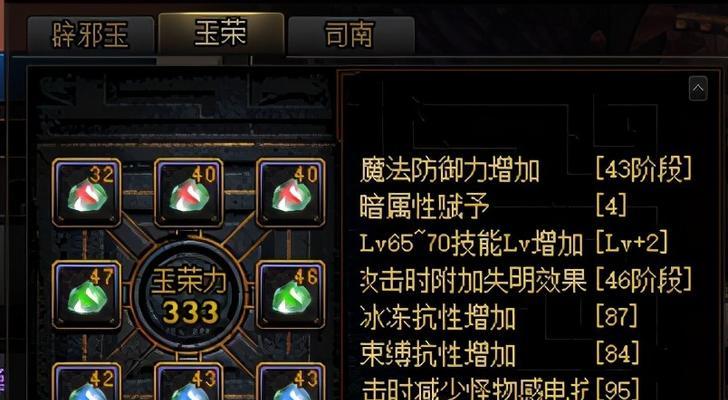Open the 司南 tab
728x400 pixels.
point(351,35)
